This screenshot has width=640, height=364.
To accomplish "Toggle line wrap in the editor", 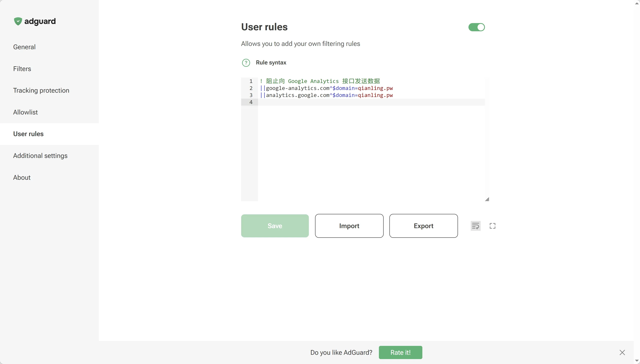I will click(475, 226).
